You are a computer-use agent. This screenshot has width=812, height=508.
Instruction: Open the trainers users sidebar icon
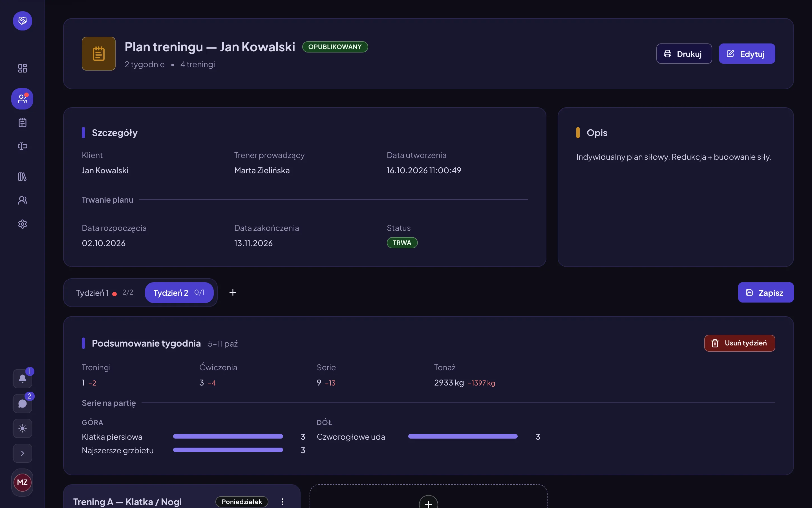[23, 201]
